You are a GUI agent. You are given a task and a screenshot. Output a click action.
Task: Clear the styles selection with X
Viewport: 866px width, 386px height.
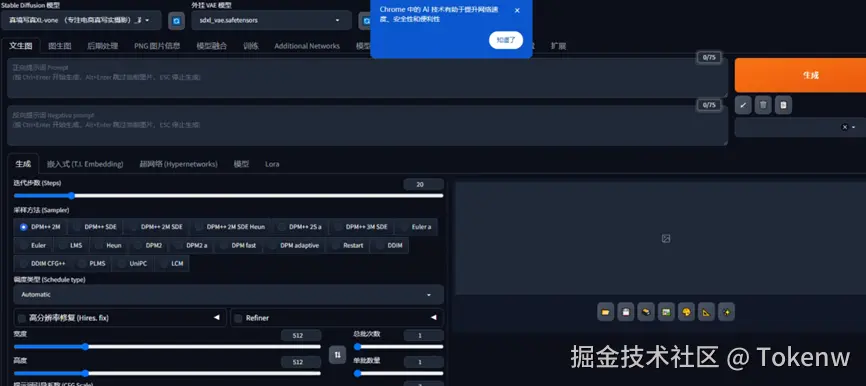point(844,127)
